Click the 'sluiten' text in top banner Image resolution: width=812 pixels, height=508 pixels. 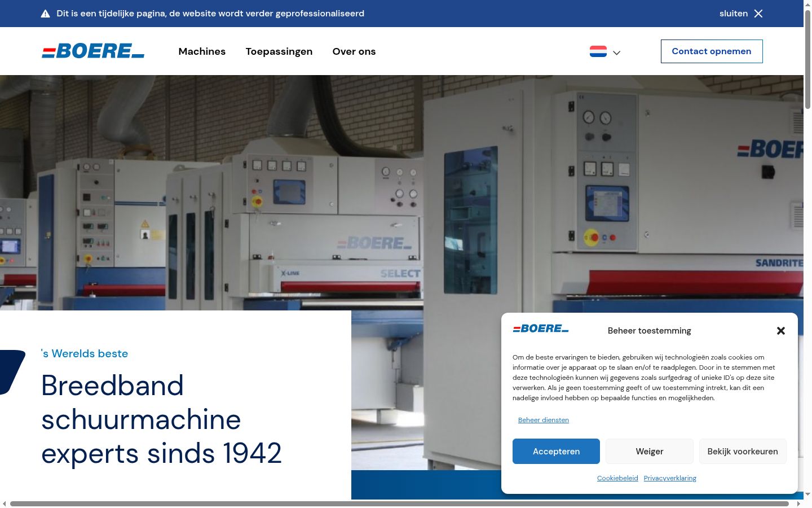(734, 14)
